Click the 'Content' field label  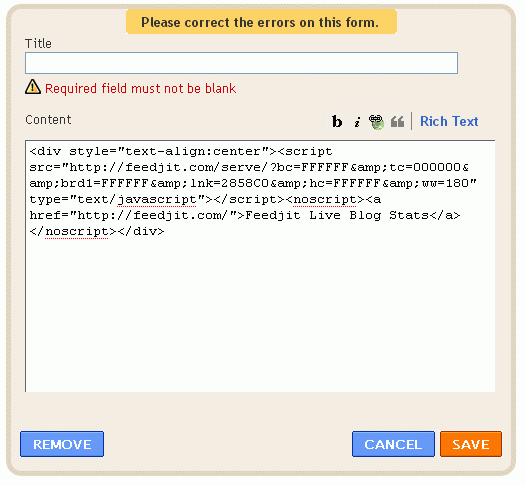(48, 120)
